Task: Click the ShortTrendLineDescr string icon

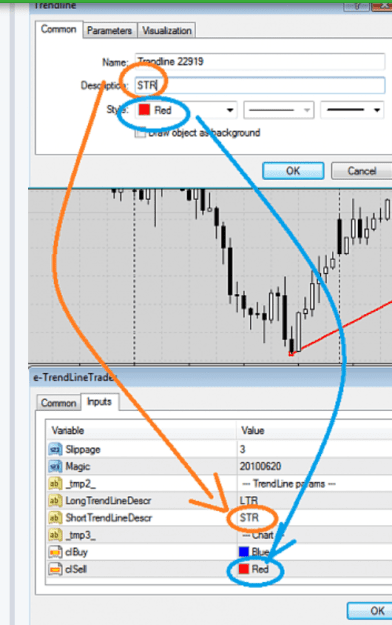Action: (x=55, y=518)
